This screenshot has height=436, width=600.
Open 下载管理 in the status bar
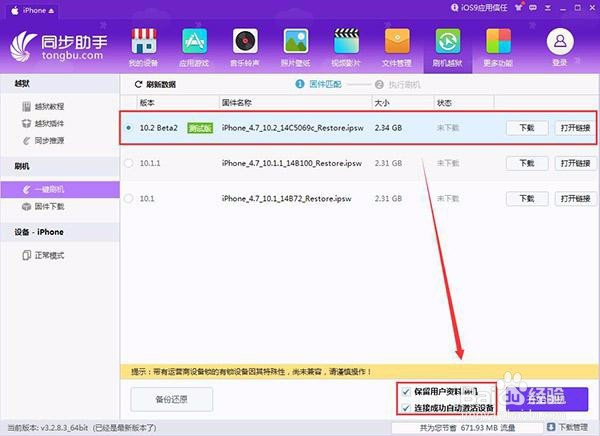click(x=567, y=428)
